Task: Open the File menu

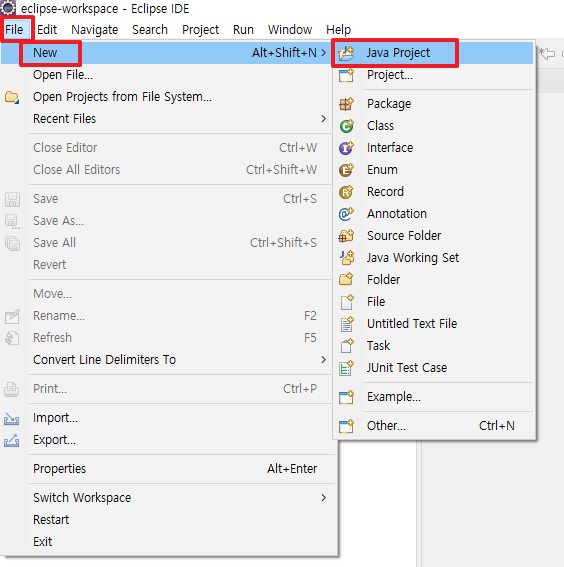Action: tap(14, 30)
